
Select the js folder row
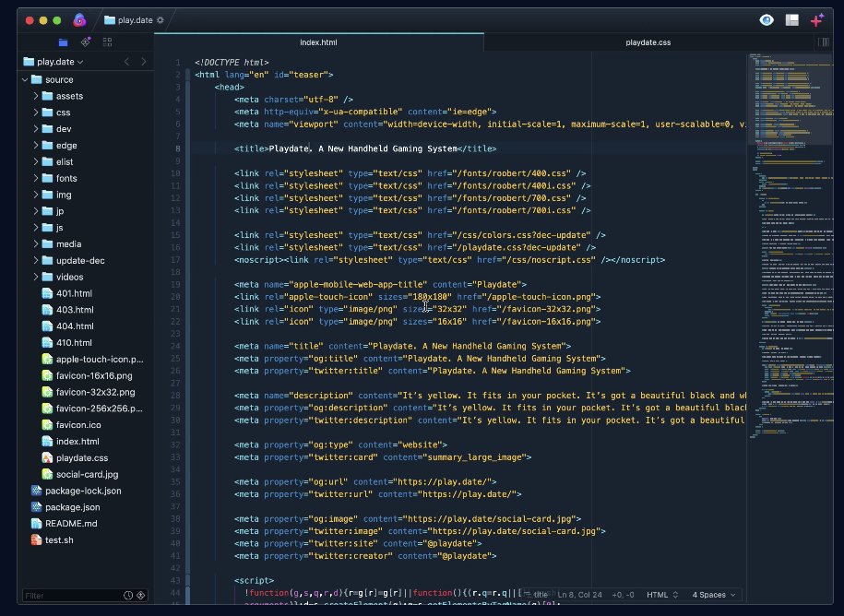[x=86, y=228]
